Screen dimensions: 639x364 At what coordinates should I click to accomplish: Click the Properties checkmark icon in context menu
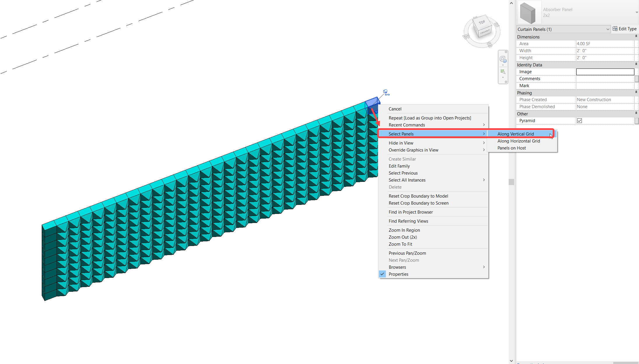[x=382, y=274]
